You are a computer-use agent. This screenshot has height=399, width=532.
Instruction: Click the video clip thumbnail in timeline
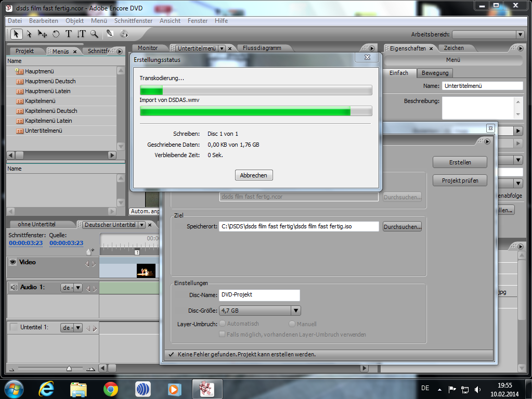coord(146,271)
